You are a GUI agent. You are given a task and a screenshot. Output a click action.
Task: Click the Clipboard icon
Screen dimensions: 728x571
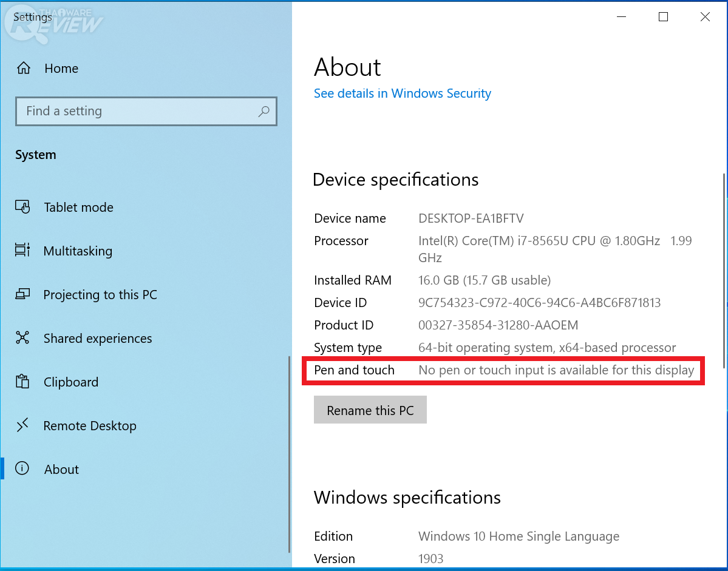pyautogui.click(x=22, y=382)
